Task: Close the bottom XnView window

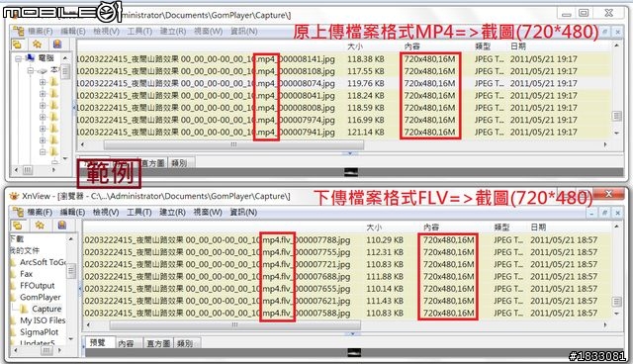Action: coord(608,195)
